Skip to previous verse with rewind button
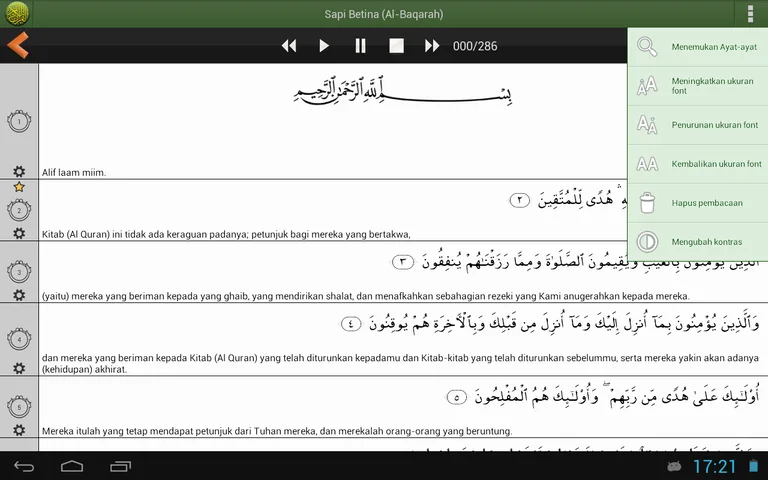The width and height of the screenshot is (768, 480). pyautogui.click(x=288, y=46)
